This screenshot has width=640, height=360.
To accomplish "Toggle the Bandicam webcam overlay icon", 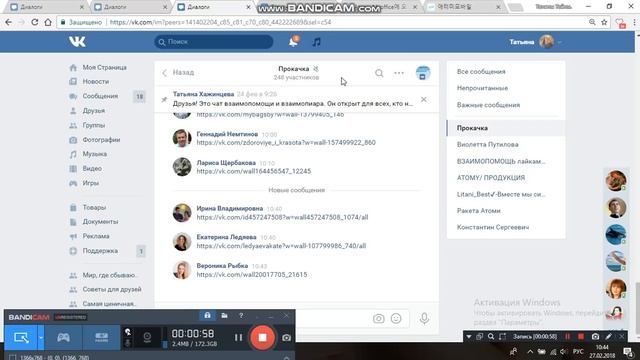I will pyautogui.click(x=147, y=338).
